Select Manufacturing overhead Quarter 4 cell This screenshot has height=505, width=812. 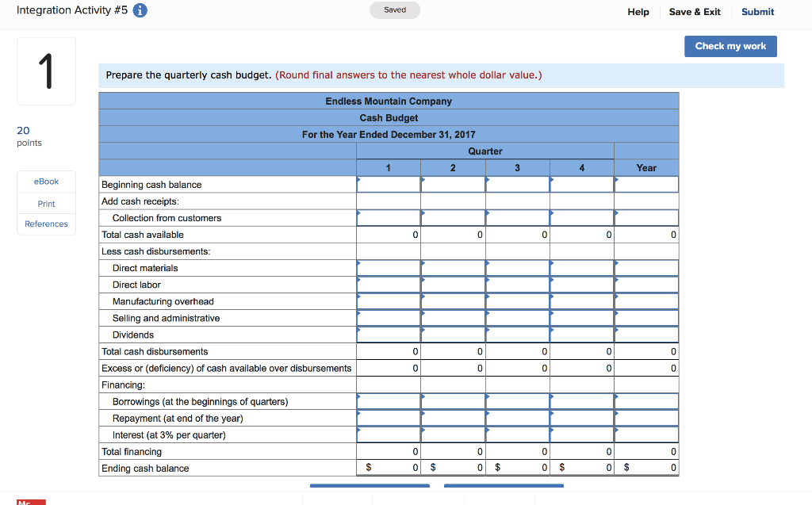tap(582, 301)
